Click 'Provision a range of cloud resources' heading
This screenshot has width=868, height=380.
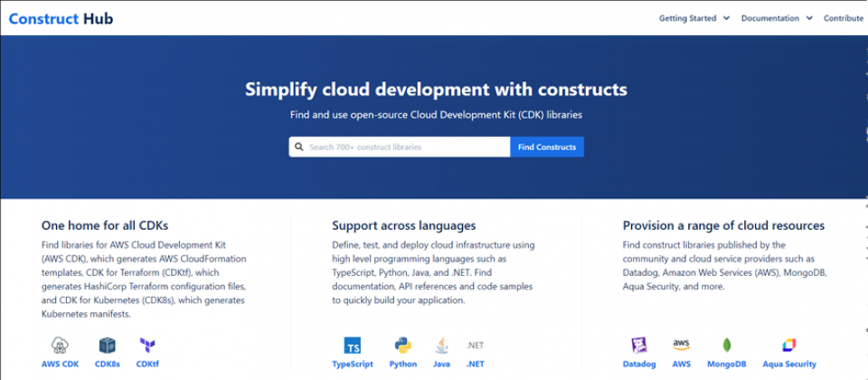[723, 225]
